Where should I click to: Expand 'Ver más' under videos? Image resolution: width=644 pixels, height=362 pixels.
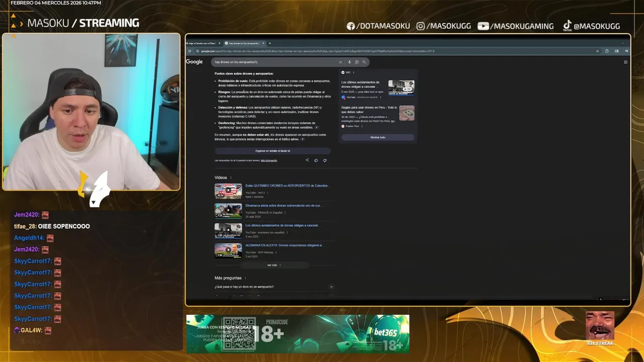[x=274, y=265]
